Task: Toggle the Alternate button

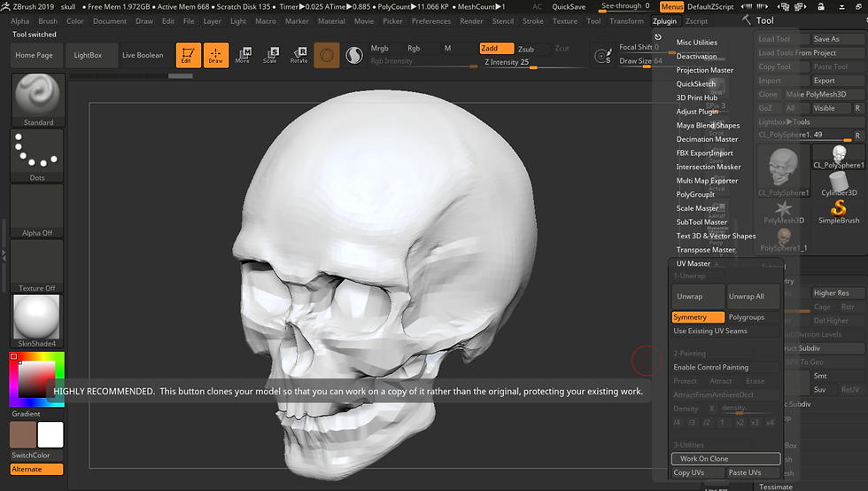Action: 36,469
